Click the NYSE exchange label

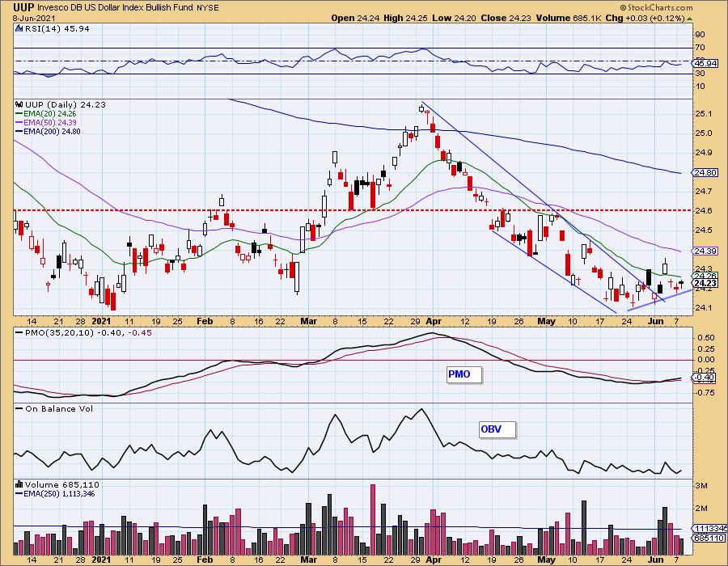(208, 8)
